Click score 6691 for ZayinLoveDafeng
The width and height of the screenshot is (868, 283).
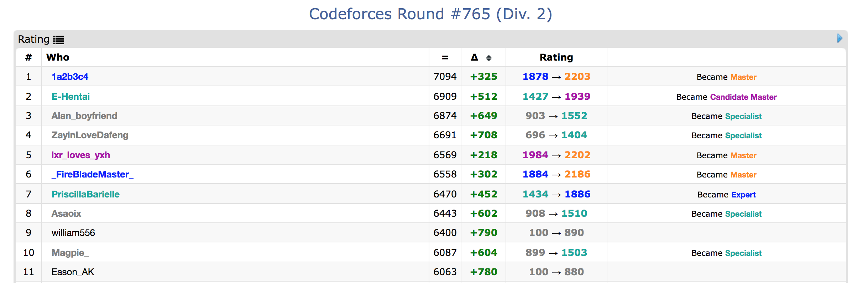(445, 135)
